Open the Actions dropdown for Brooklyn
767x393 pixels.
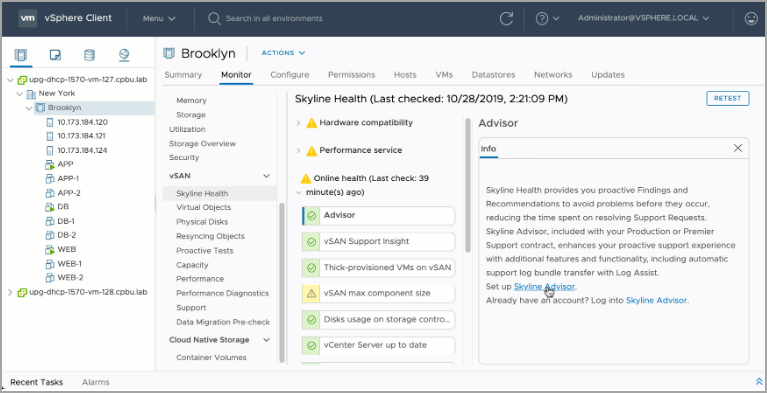[283, 53]
